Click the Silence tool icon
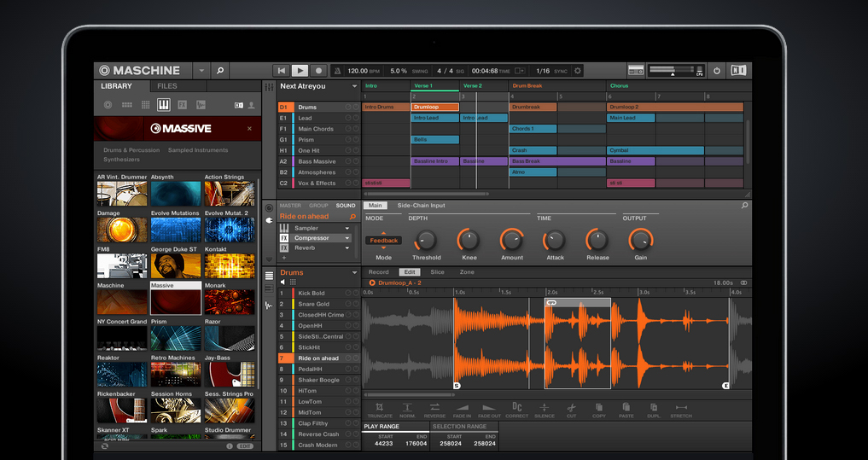 (545, 407)
